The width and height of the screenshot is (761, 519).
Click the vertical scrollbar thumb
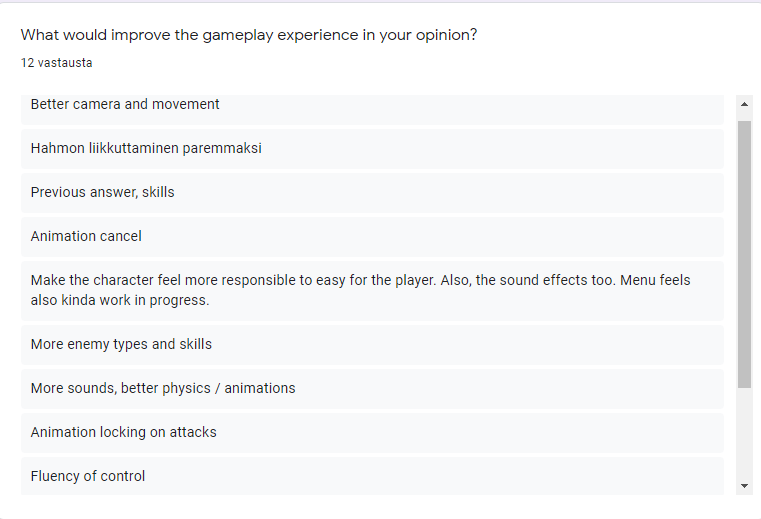click(x=744, y=254)
